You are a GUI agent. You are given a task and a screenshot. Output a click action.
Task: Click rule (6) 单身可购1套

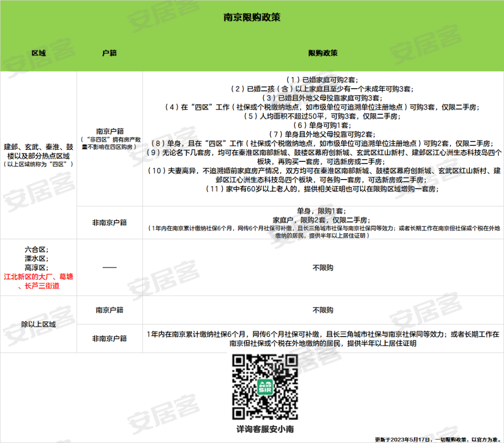point(322,125)
